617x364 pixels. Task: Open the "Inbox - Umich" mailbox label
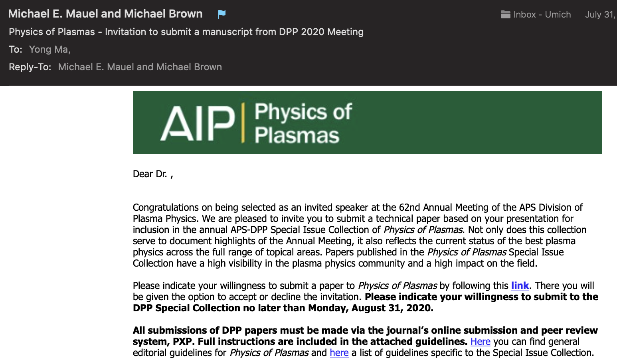[542, 15]
